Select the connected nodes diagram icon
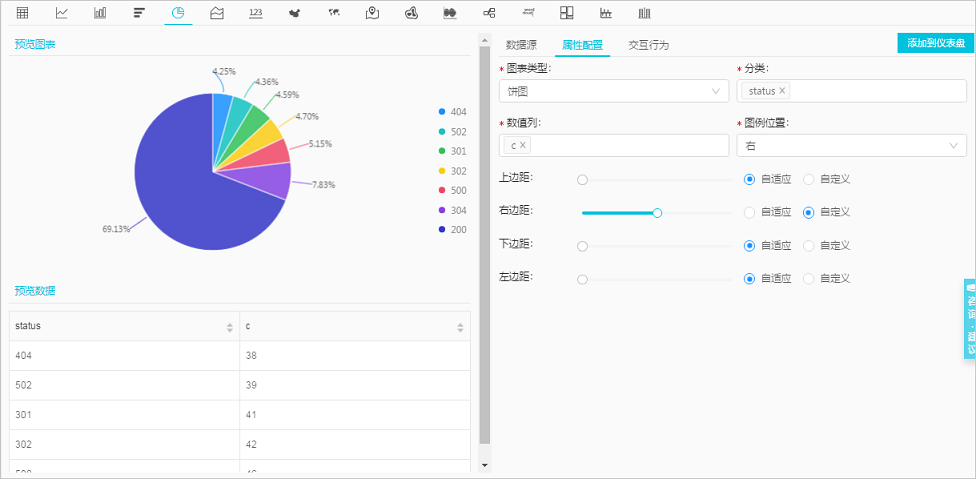976x479 pixels. click(489, 12)
